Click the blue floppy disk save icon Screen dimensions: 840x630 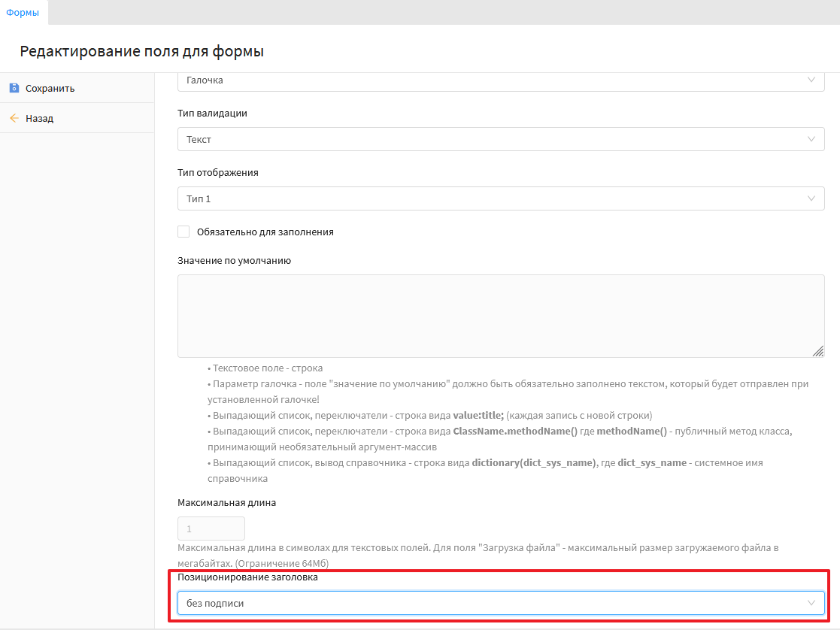pos(14,88)
